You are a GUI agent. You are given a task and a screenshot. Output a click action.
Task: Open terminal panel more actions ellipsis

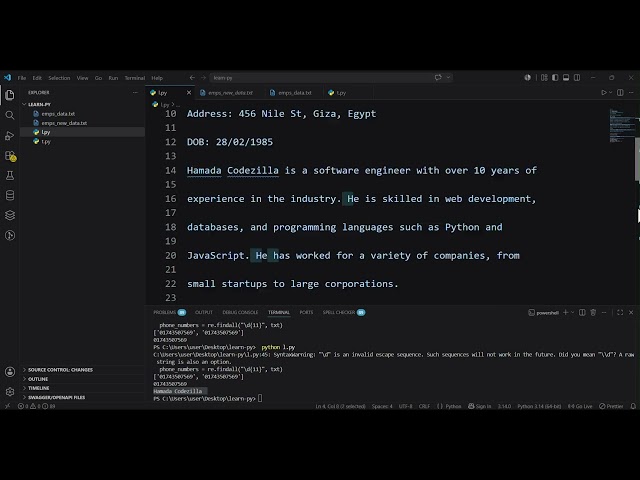(x=604, y=312)
